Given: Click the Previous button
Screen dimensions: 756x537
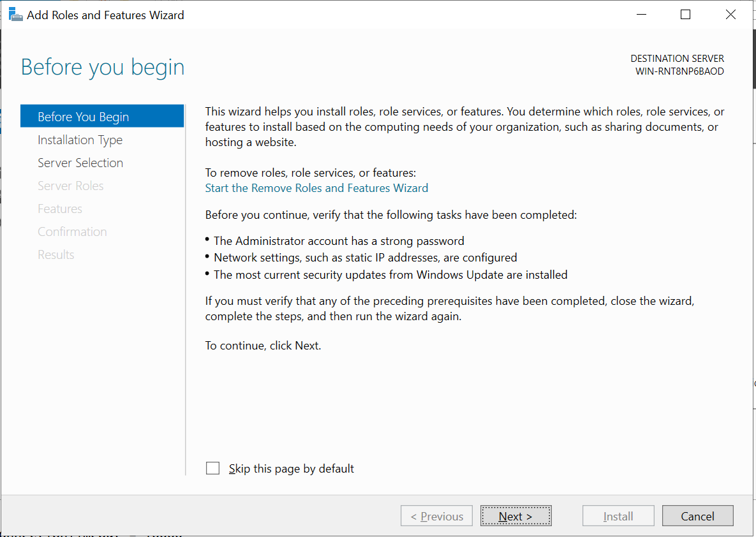Looking at the screenshot, I should coord(437,516).
